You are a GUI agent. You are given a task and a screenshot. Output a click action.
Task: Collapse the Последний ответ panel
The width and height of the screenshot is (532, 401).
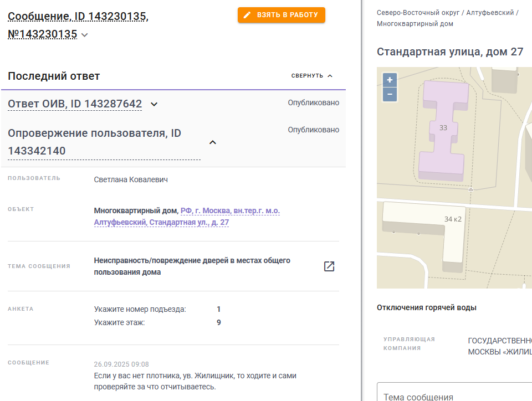(x=312, y=75)
